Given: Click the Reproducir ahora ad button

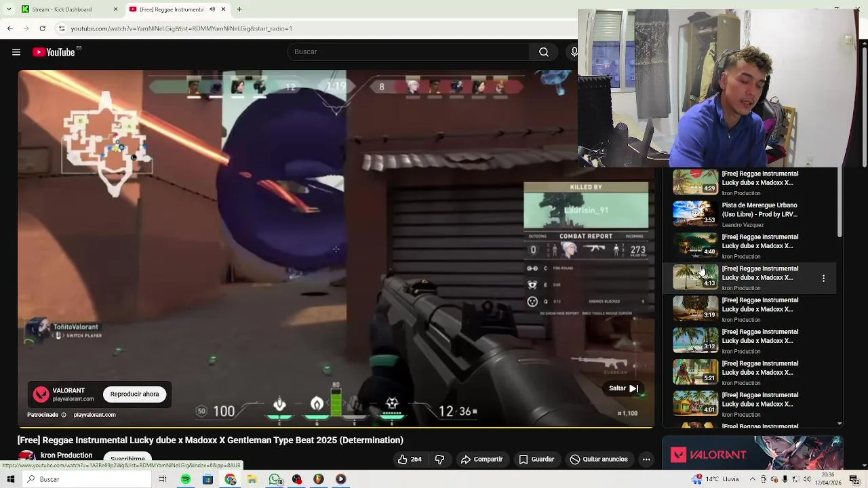Looking at the screenshot, I should [x=134, y=394].
